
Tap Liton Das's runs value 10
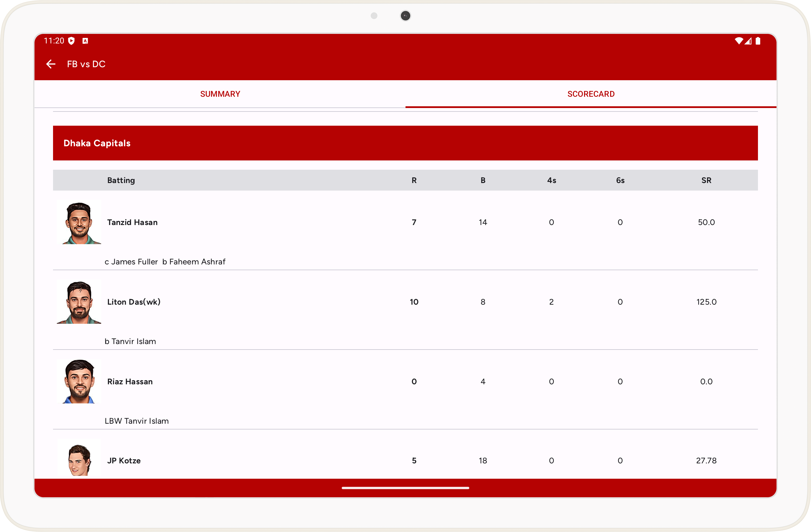click(414, 302)
